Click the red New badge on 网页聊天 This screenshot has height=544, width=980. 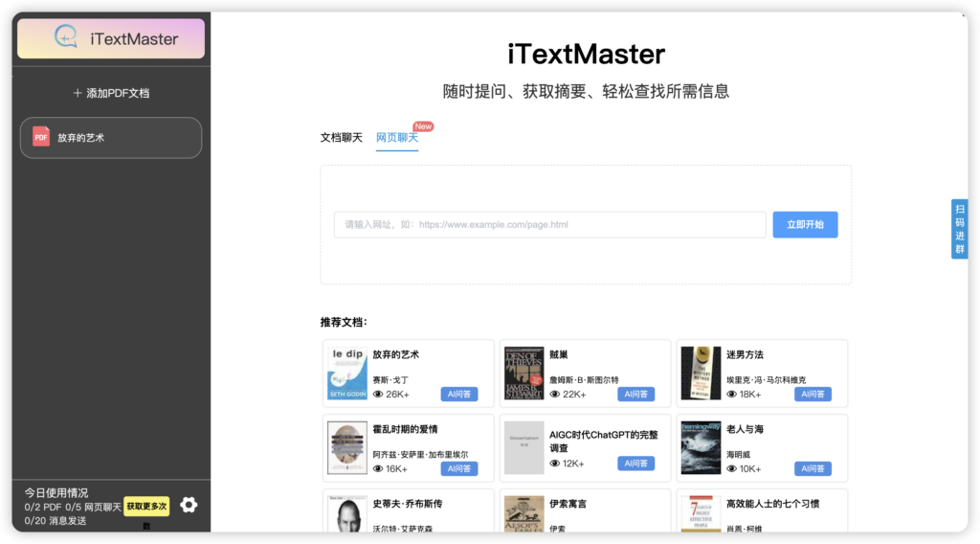[423, 126]
